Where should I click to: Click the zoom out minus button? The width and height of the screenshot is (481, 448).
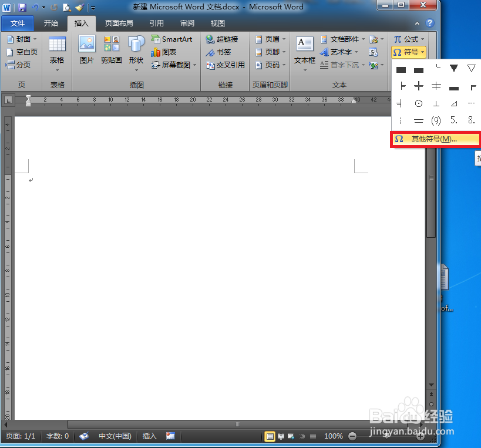pyautogui.click(x=352, y=436)
